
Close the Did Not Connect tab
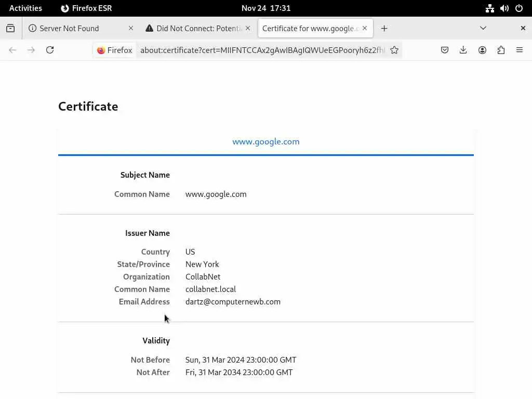click(x=248, y=28)
